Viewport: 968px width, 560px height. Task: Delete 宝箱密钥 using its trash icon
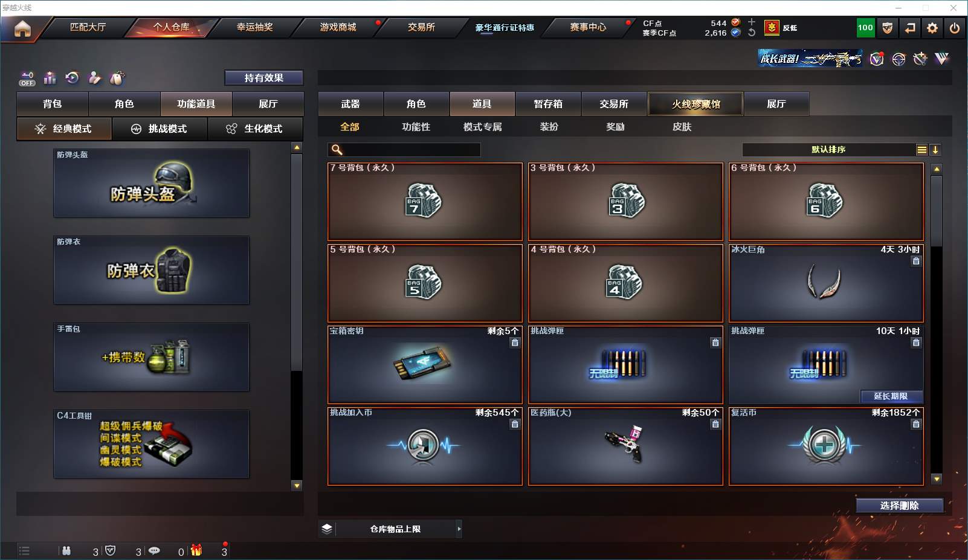pos(515,343)
